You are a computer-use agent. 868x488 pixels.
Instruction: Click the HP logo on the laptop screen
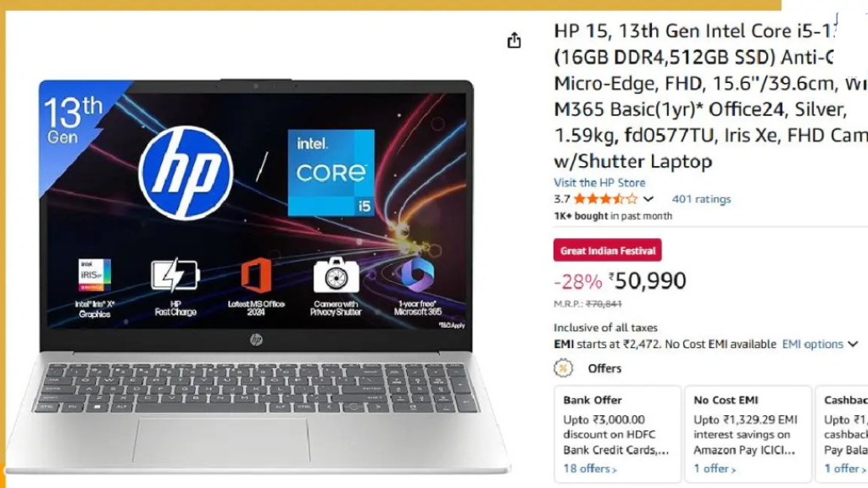(x=186, y=173)
